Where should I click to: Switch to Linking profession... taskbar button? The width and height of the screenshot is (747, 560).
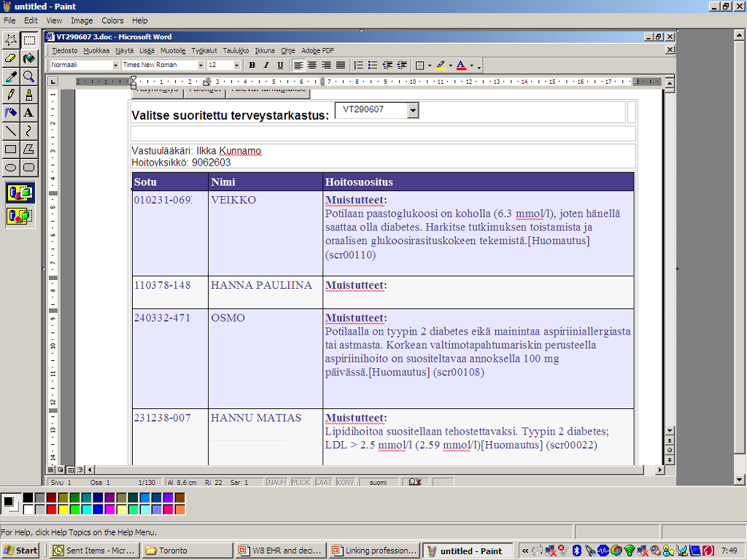[x=374, y=551]
